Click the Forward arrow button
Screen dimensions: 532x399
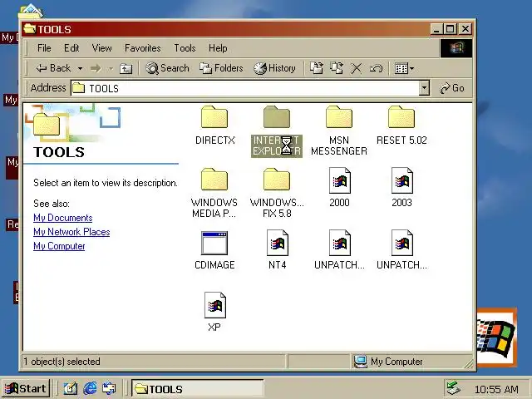click(x=96, y=68)
